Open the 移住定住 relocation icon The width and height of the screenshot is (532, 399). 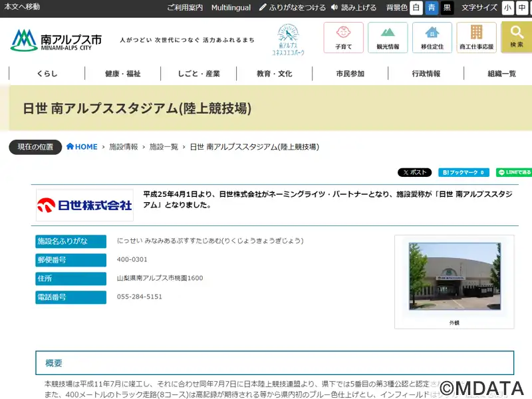click(x=432, y=38)
